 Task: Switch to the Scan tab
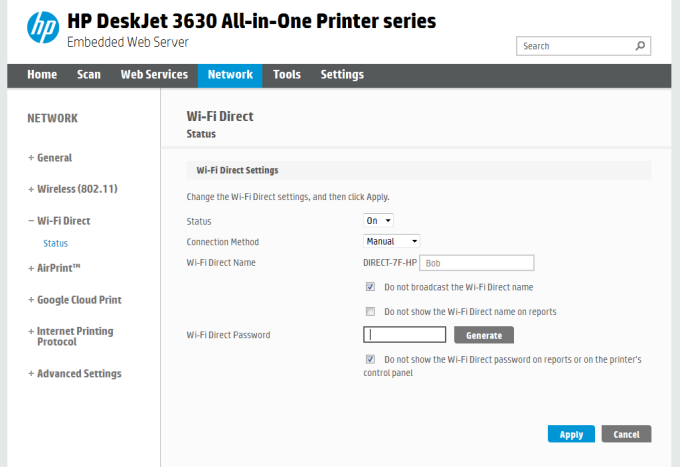point(89,75)
